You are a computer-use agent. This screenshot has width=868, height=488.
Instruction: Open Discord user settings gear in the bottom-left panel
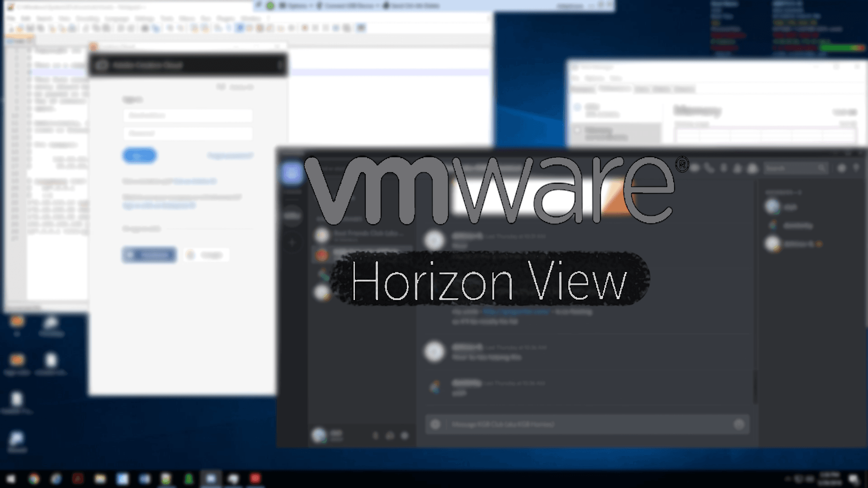point(405,436)
